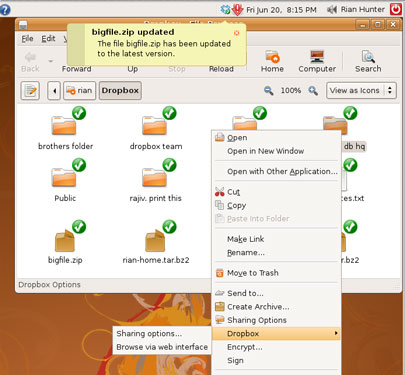Close the bigfile.zip updated notification

pyautogui.click(x=237, y=33)
